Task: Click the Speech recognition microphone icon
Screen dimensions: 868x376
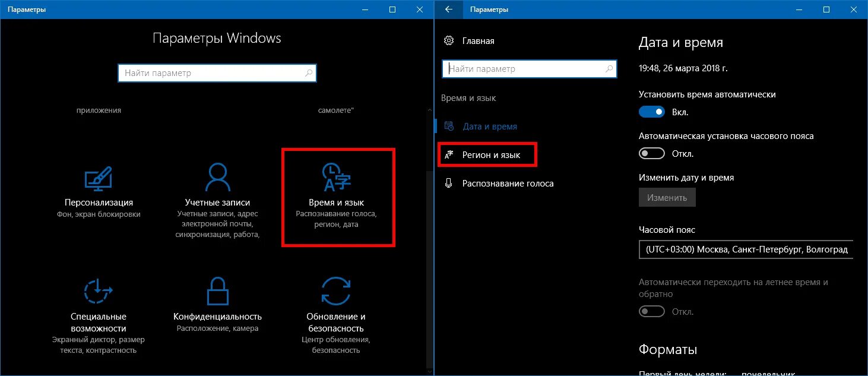Action: [449, 183]
